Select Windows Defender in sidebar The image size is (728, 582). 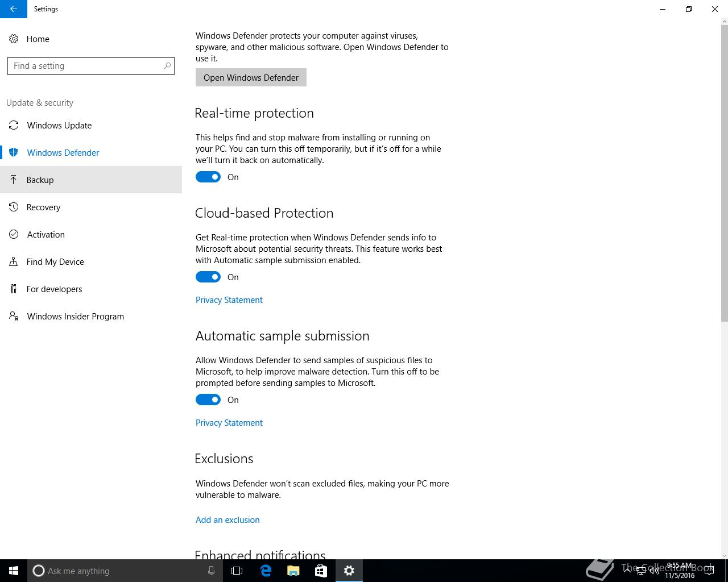coord(91,152)
